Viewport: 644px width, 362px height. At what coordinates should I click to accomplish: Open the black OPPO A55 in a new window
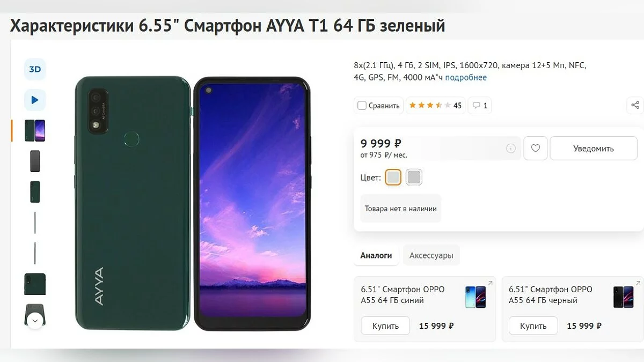pyautogui.click(x=637, y=283)
